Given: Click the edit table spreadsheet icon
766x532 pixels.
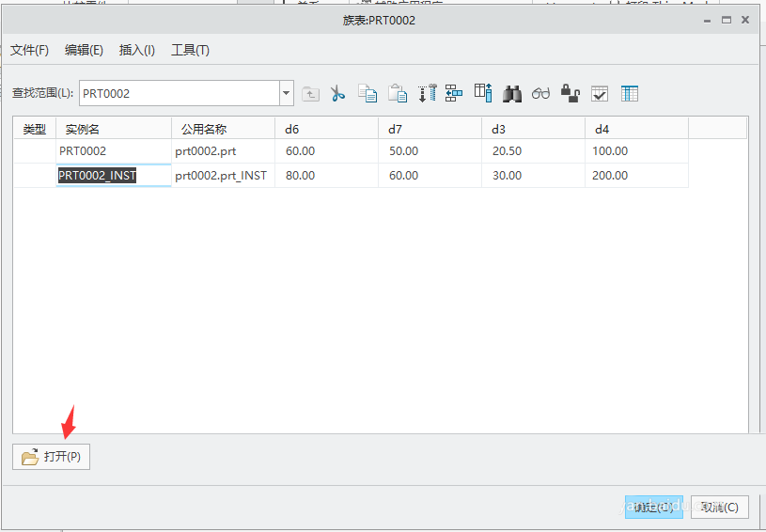Looking at the screenshot, I should 629,93.
